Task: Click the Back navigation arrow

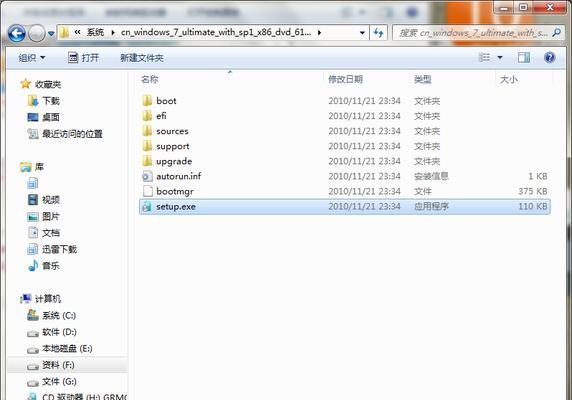Action: coord(17,33)
